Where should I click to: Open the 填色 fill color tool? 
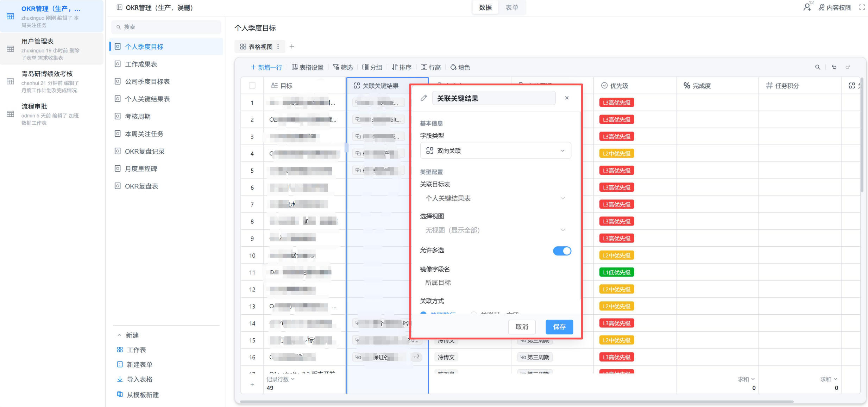460,67
